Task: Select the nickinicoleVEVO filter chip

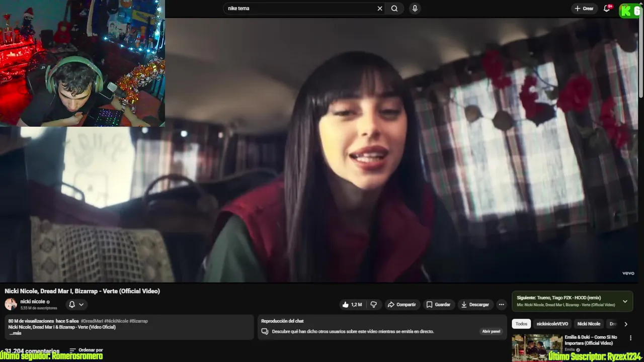Action: pos(552,324)
